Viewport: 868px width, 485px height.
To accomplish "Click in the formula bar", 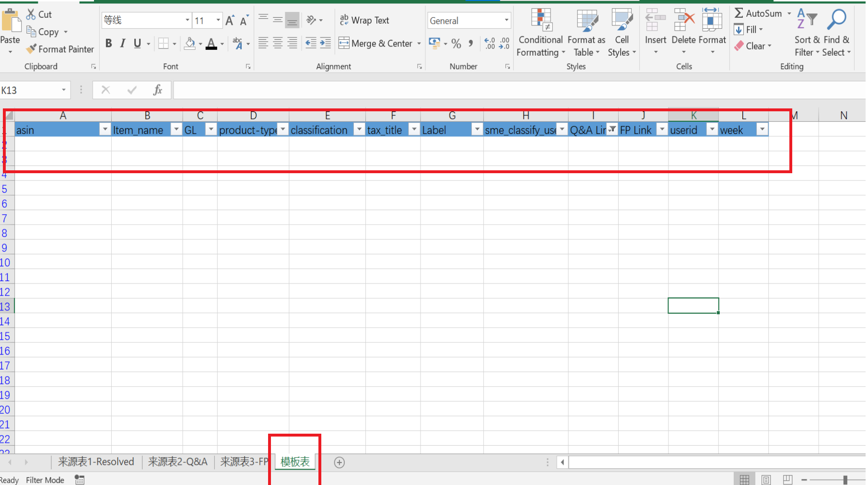I will click(519, 90).
